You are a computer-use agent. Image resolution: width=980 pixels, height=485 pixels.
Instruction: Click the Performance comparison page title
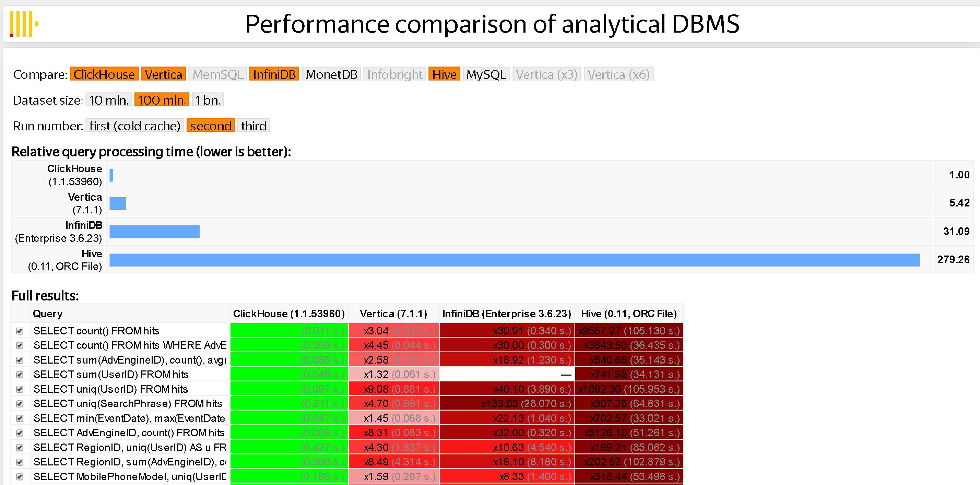click(x=492, y=24)
